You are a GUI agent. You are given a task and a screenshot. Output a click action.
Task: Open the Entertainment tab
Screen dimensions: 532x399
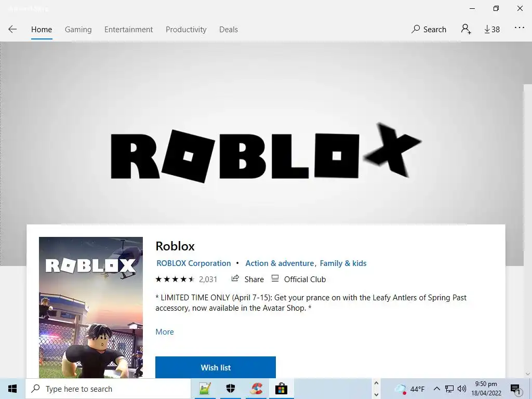129,30
